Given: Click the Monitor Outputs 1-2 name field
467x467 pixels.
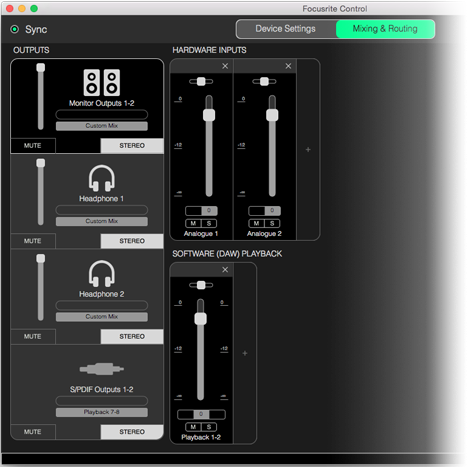Looking at the screenshot, I should pos(102,115).
